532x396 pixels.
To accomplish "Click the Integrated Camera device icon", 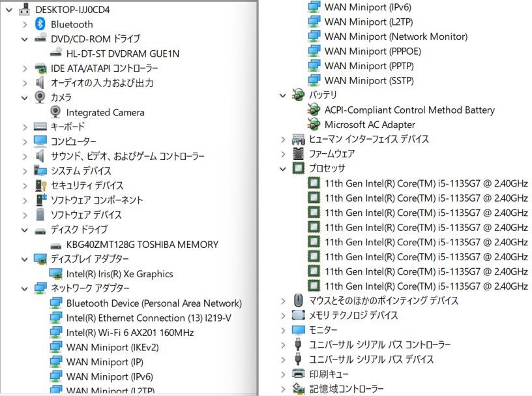I will point(55,112).
